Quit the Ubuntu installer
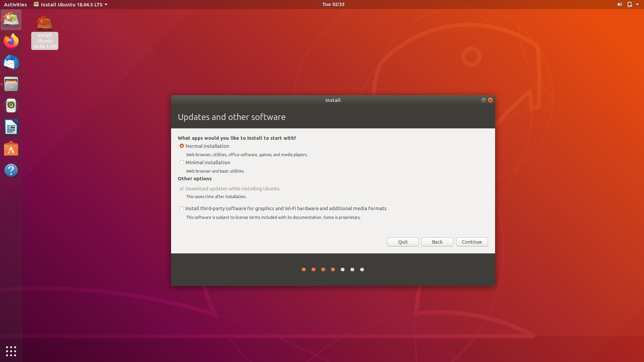 pyautogui.click(x=402, y=242)
